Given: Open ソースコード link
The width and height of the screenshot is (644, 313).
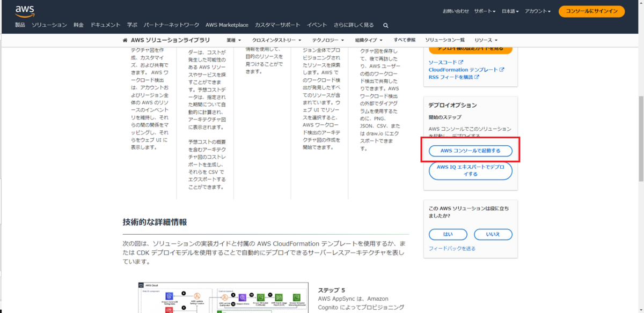Looking at the screenshot, I should 446,63.
